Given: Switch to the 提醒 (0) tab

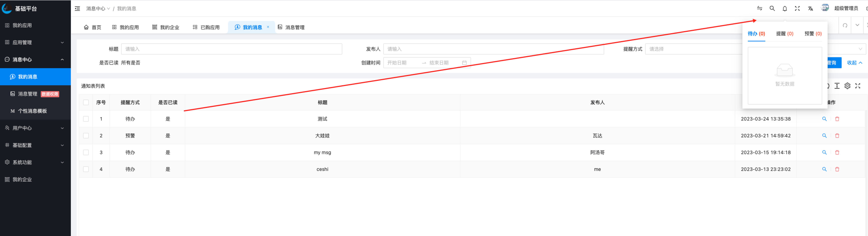Looking at the screenshot, I should point(784,34).
